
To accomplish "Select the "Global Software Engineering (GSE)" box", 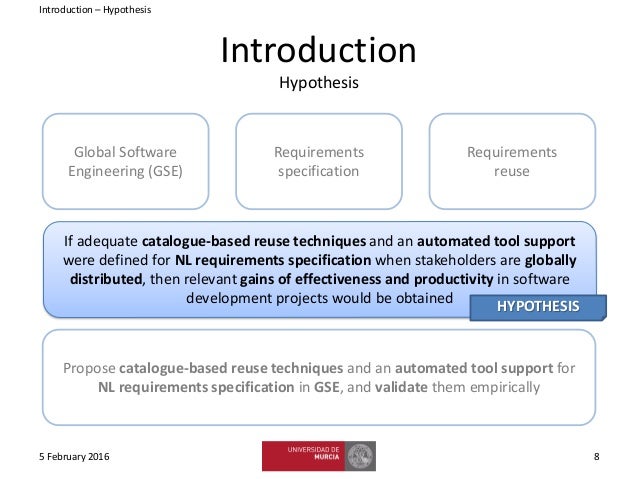I will point(125,162).
